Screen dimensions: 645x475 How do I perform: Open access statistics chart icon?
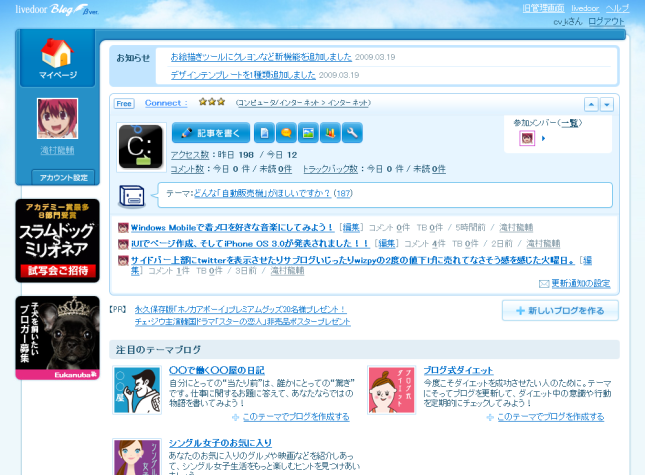point(330,133)
